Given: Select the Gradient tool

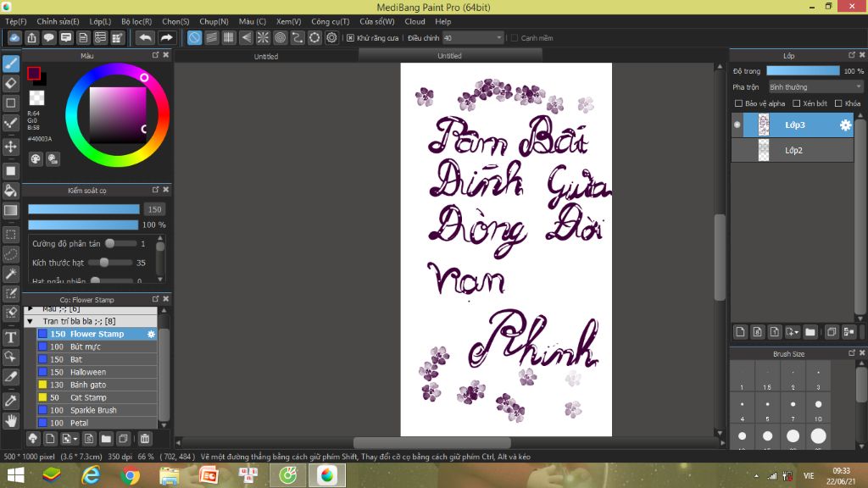Looking at the screenshot, I should click(10, 210).
